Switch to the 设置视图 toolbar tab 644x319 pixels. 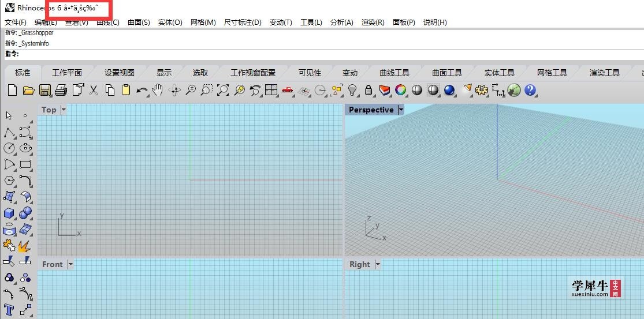click(x=120, y=73)
